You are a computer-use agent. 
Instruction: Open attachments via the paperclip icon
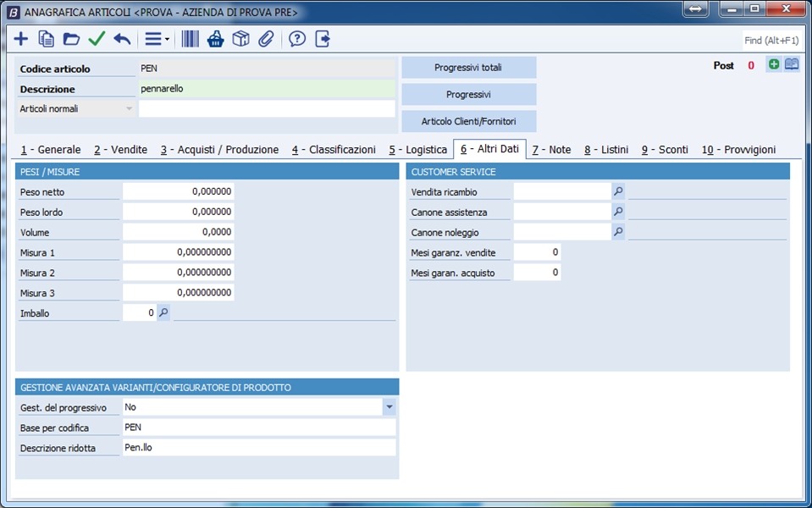point(266,39)
